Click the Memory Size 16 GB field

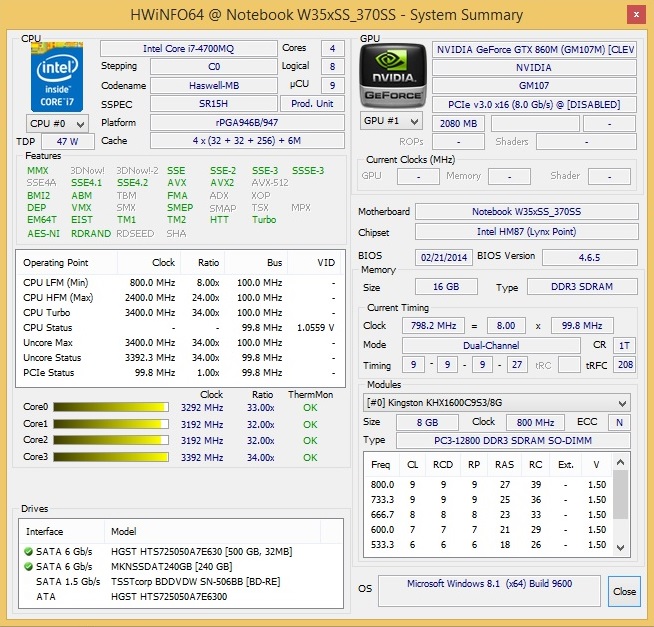point(446,287)
